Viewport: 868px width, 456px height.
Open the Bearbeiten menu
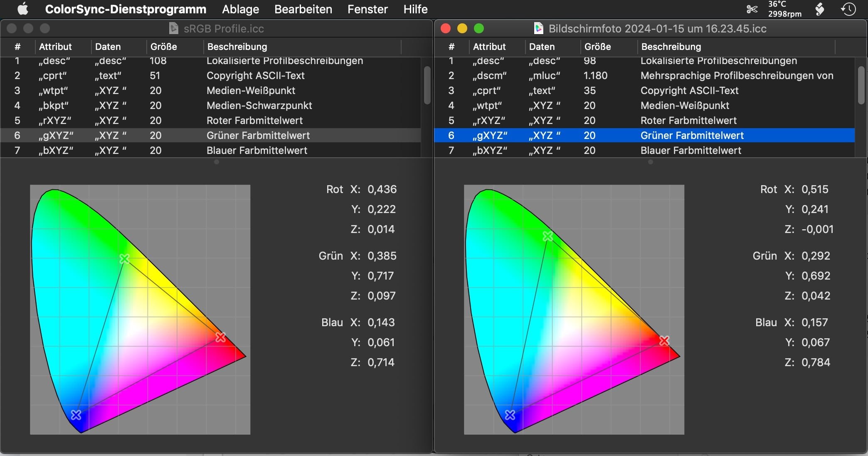(303, 9)
